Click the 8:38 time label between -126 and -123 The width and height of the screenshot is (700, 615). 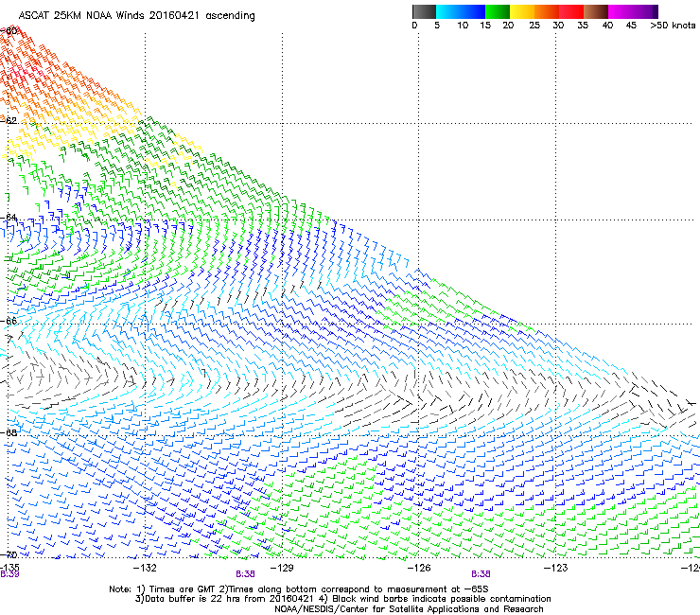481,574
